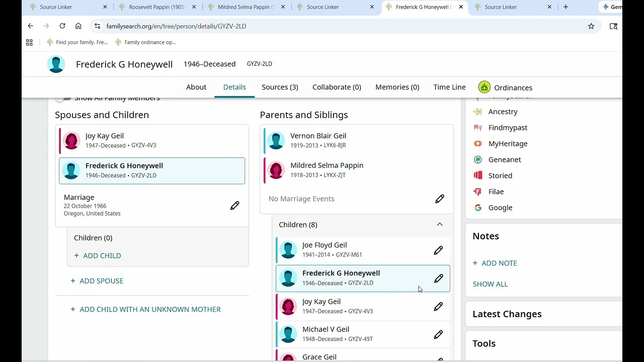Edit the No Marriage Events entry
The height and width of the screenshot is (362, 644).
pos(440,199)
